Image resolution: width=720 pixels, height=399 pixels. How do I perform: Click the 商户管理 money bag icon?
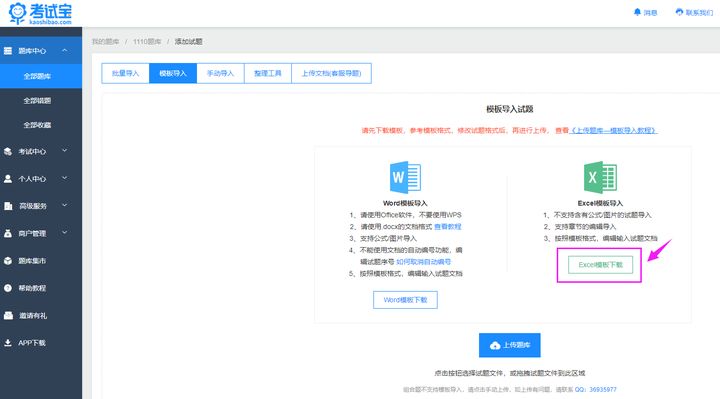8,233
